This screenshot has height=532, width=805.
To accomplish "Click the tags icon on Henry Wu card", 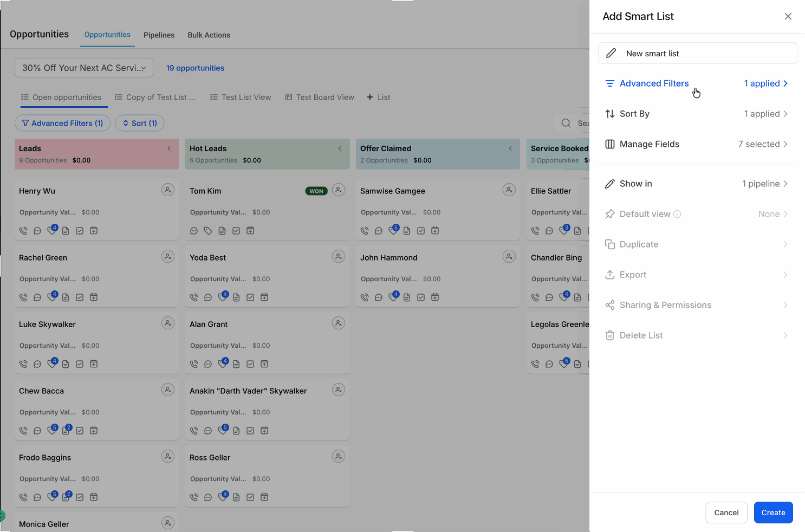I will click(52, 230).
